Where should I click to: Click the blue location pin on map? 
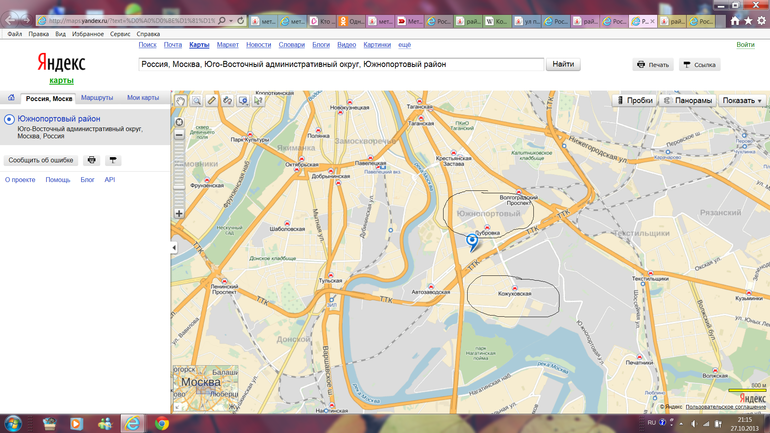pyautogui.click(x=472, y=240)
